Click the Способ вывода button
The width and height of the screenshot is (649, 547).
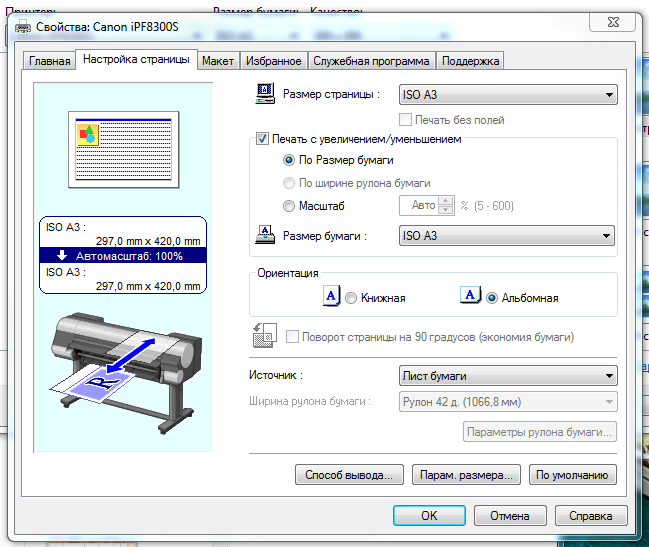click(349, 475)
